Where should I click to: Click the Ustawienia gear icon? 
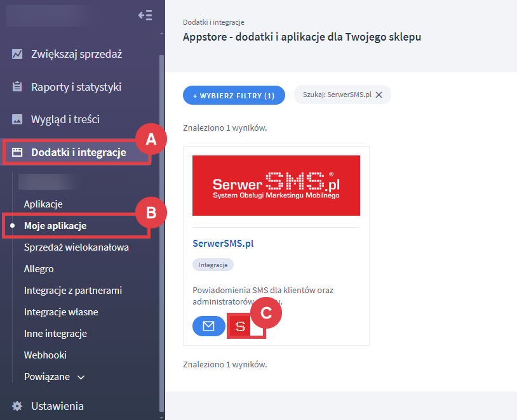coord(17,406)
